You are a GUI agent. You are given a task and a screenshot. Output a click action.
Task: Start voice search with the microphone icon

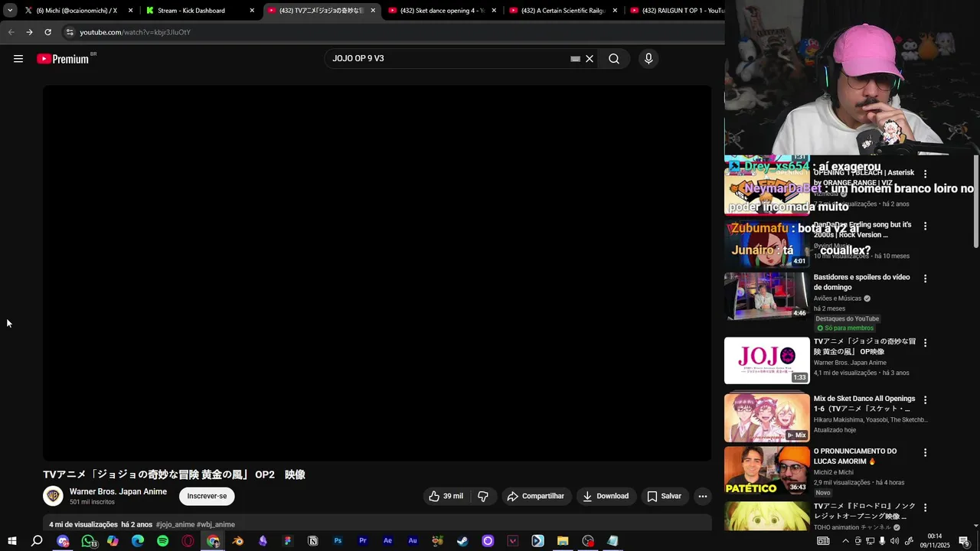648,59
